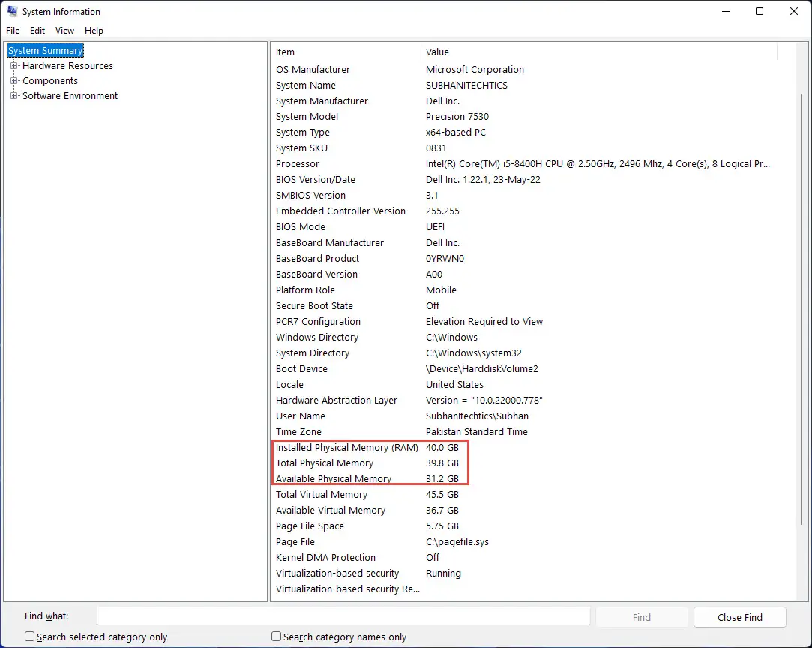This screenshot has width=812, height=648.
Task: Click the Item column header
Action: pyautogui.click(x=346, y=52)
